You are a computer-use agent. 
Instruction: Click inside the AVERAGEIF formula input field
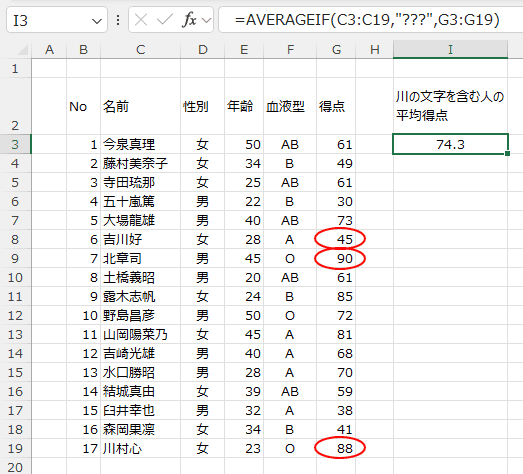(370, 20)
